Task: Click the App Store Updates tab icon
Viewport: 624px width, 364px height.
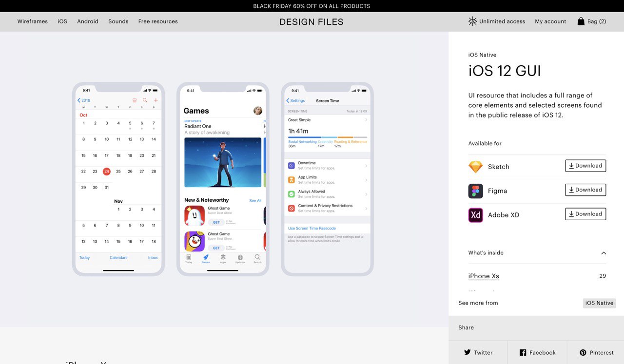Action: (240, 257)
